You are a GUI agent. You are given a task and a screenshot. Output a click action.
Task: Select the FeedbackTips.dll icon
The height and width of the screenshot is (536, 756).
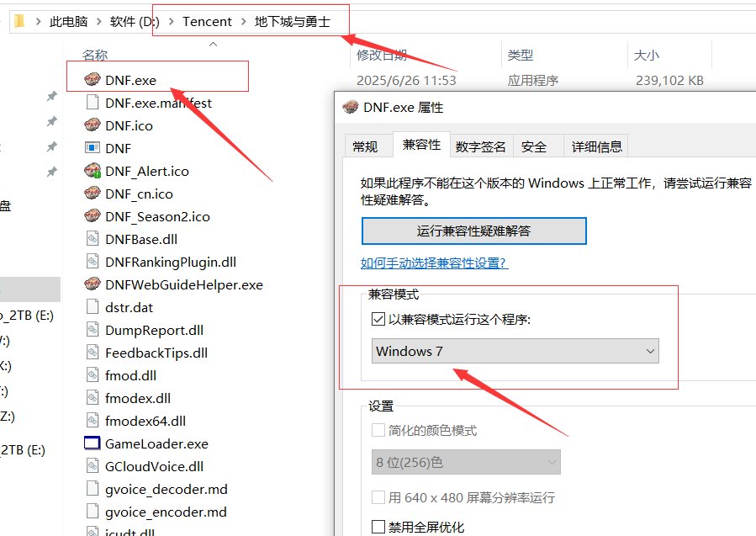click(x=93, y=352)
